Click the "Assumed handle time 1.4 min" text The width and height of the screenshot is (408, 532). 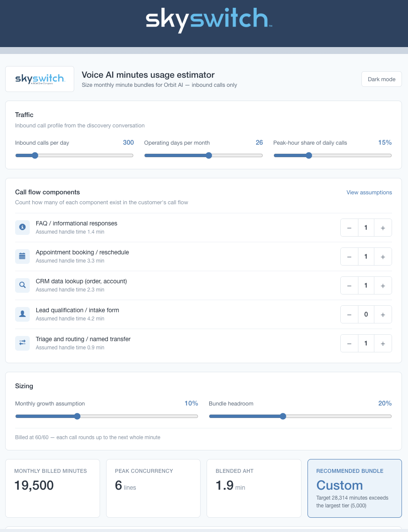(70, 232)
